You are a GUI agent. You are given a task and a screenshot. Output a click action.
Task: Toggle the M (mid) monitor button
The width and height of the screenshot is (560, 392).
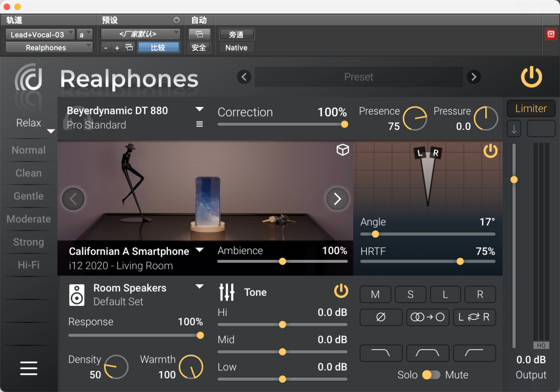375,294
